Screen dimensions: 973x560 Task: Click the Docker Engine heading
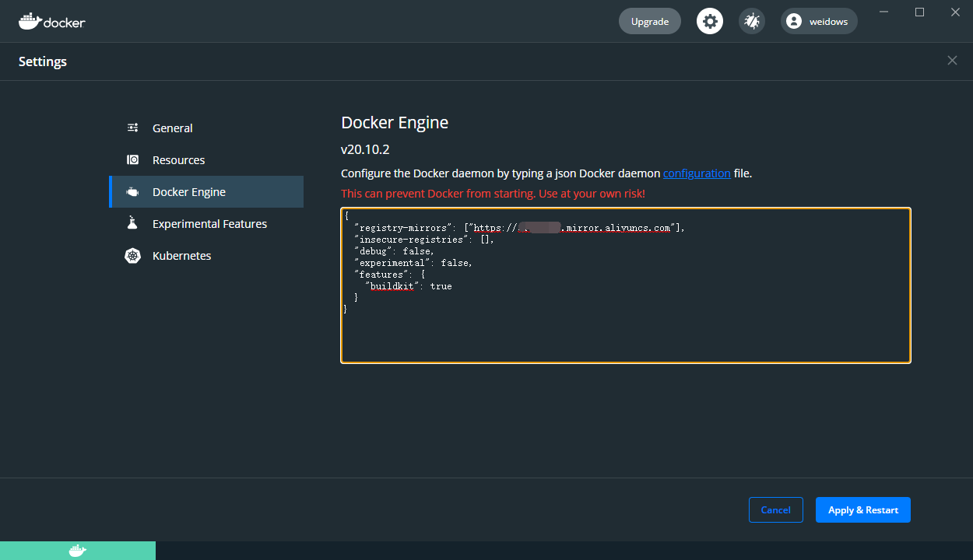tap(395, 122)
